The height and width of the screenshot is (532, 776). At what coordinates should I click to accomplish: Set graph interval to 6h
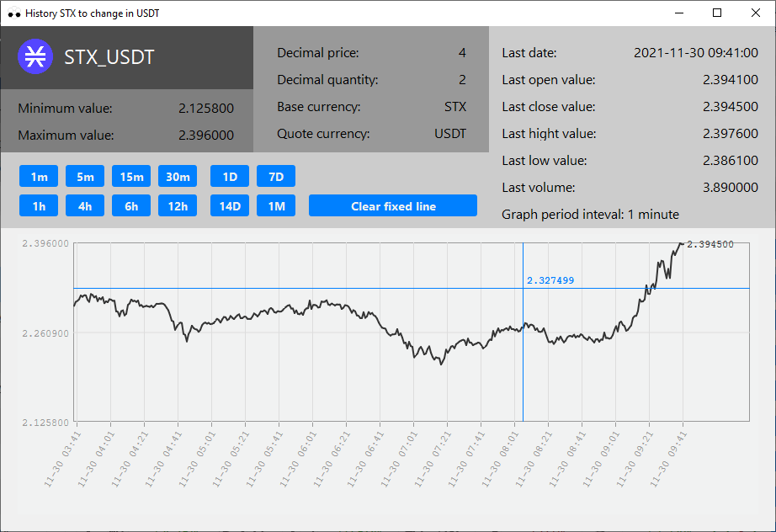tap(131, 205)
